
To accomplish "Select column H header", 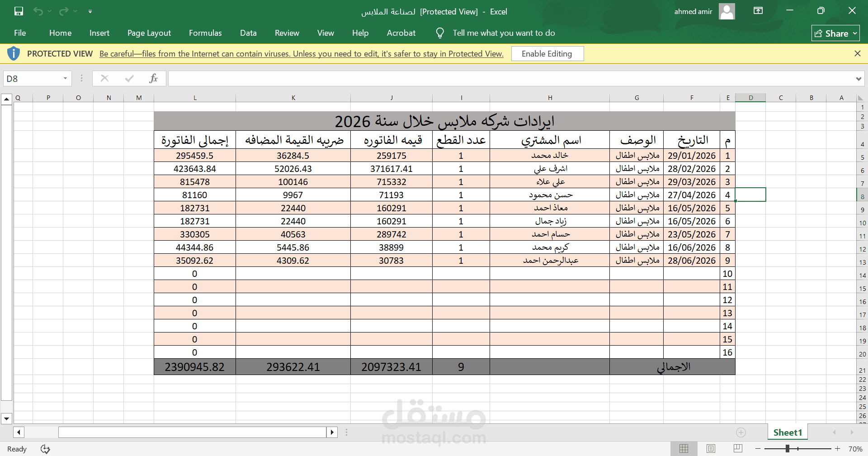I will click(550, 98).
